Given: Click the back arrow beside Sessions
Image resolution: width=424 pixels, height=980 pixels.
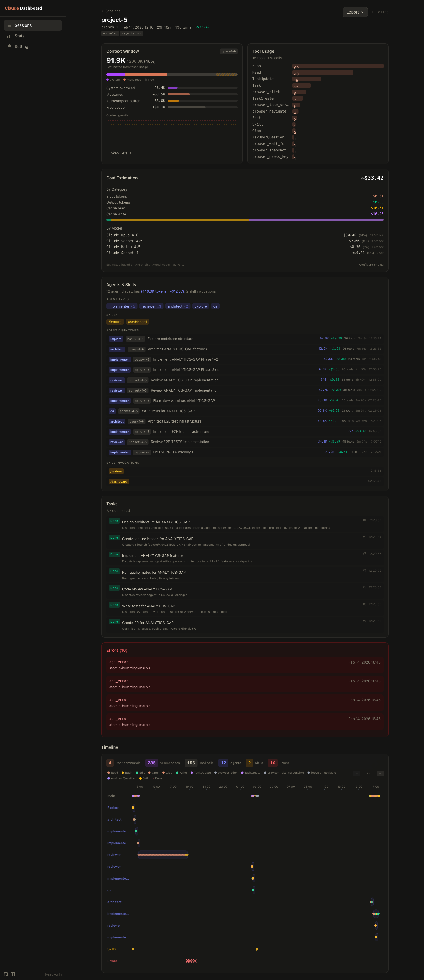Looking at the screenshot, I should (x=103, y=11).
